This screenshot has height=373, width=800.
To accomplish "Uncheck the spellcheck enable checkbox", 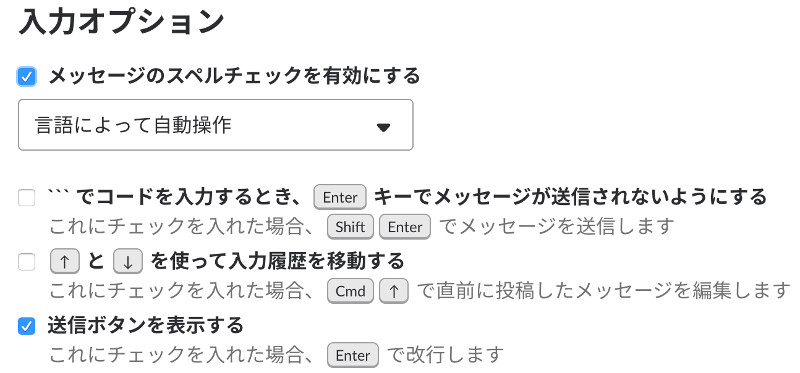I will 27,77.
